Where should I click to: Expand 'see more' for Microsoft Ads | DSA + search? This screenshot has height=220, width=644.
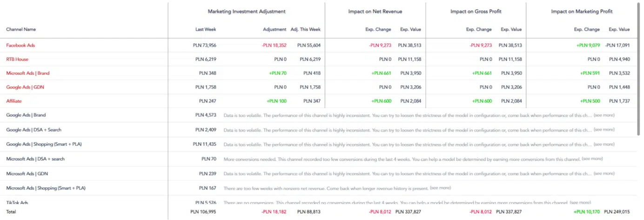tap(592, 159)
